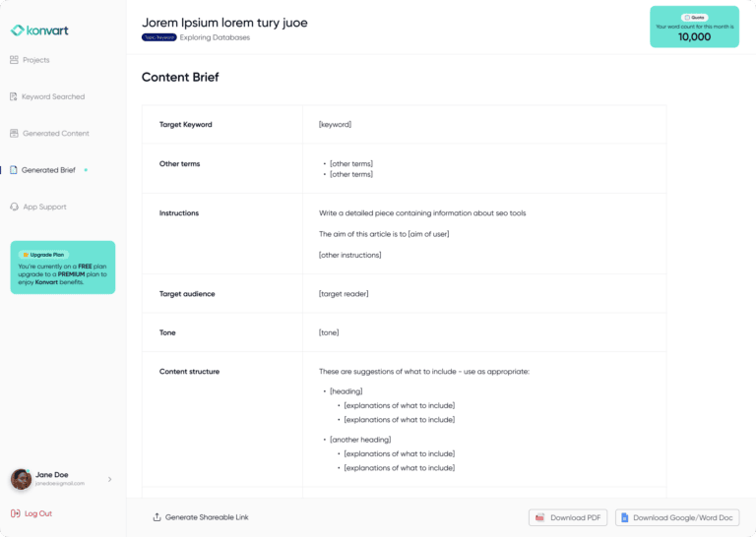This screenshot has height=537, width=756.
Task: Click the Keyword Searched icon
Action: coord(14,96)
